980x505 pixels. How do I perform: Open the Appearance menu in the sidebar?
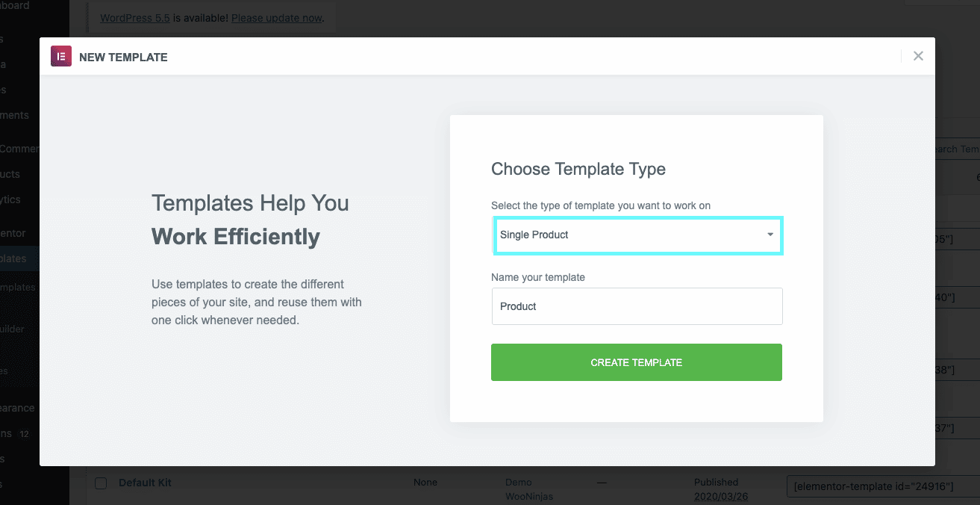click(x=17, y=408)
